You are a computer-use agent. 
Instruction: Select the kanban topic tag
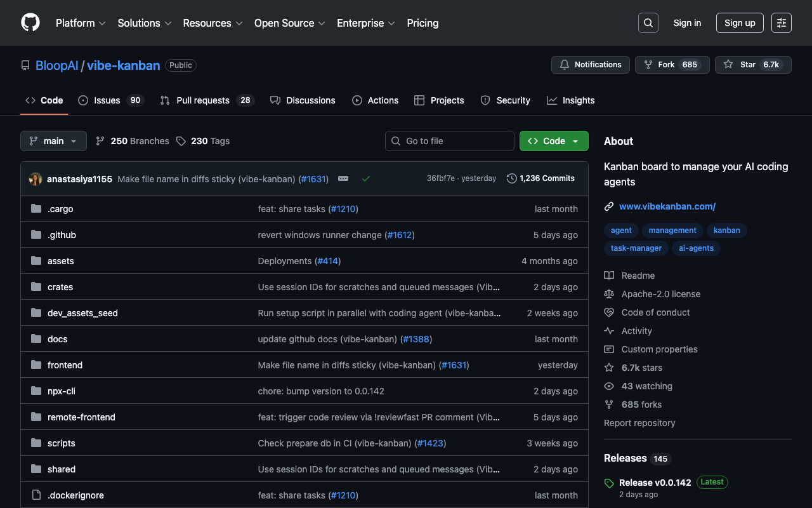point(726,231)
